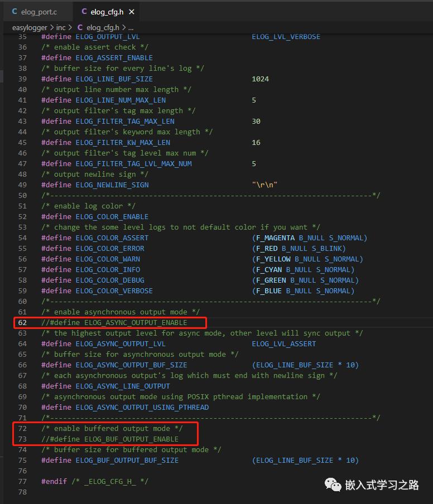Viewport: 433px width, 504px height.
Task: Click the "\r\n" newline sign string
Action: (264, 185)
